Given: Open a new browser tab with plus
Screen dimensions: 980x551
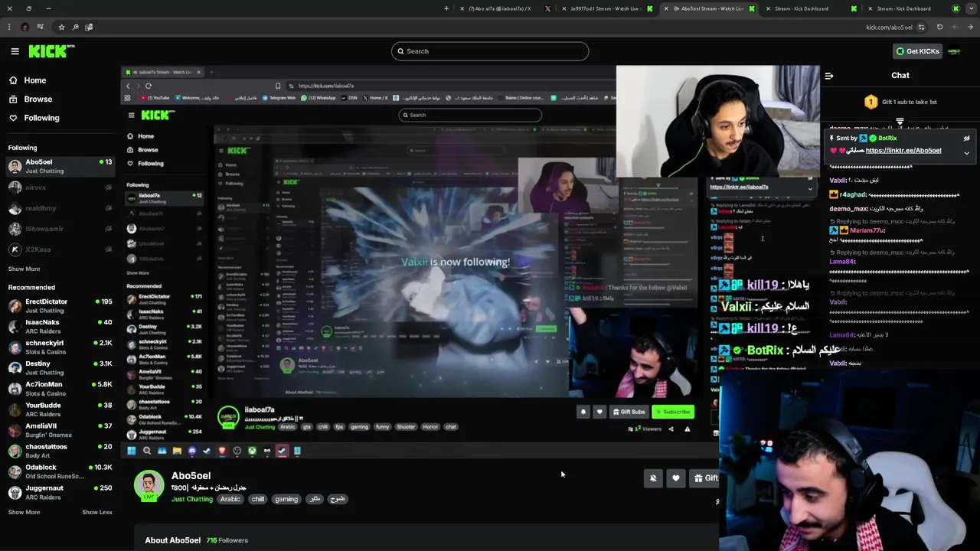Looking at the screenshot, I should click(446, 8).
